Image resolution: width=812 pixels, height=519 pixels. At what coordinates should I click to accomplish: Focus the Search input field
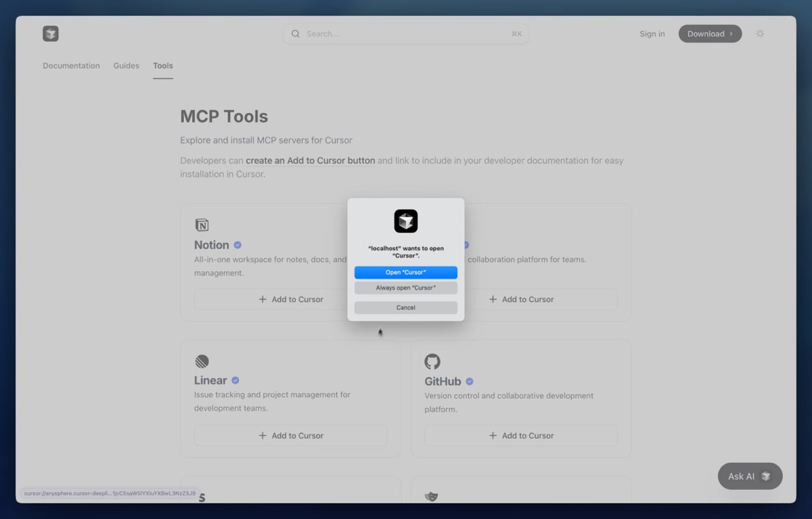point(406,34)
